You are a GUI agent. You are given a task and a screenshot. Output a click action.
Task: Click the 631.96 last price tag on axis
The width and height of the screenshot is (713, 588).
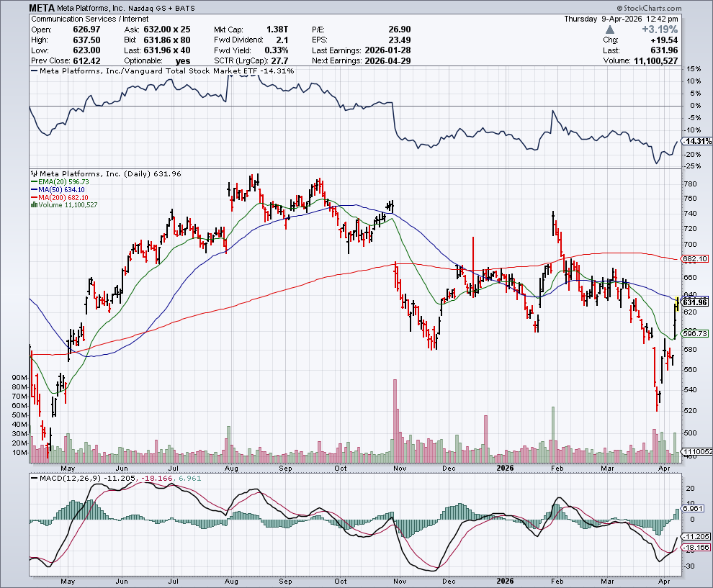(x=694, y=302)
